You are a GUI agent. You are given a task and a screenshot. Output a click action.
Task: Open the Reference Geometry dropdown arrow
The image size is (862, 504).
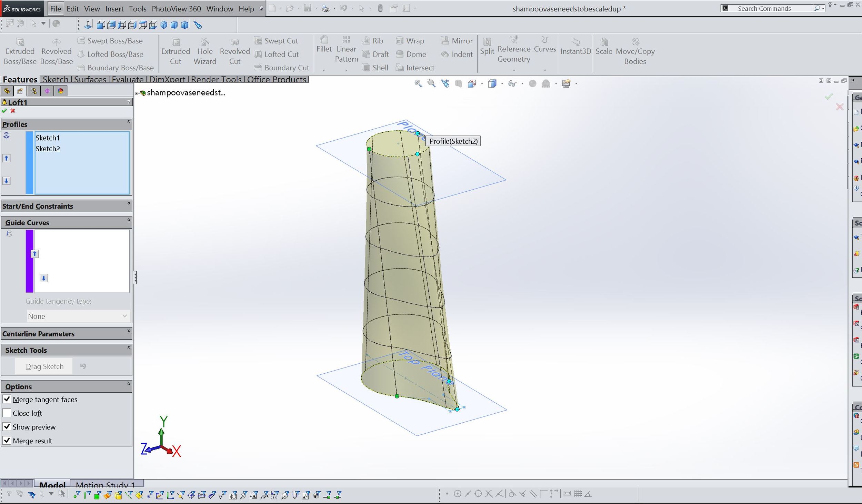(514, 70)
